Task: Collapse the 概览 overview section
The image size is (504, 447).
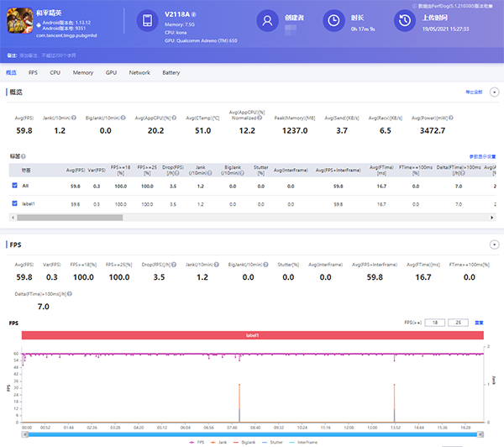Action: click(494, 91)
